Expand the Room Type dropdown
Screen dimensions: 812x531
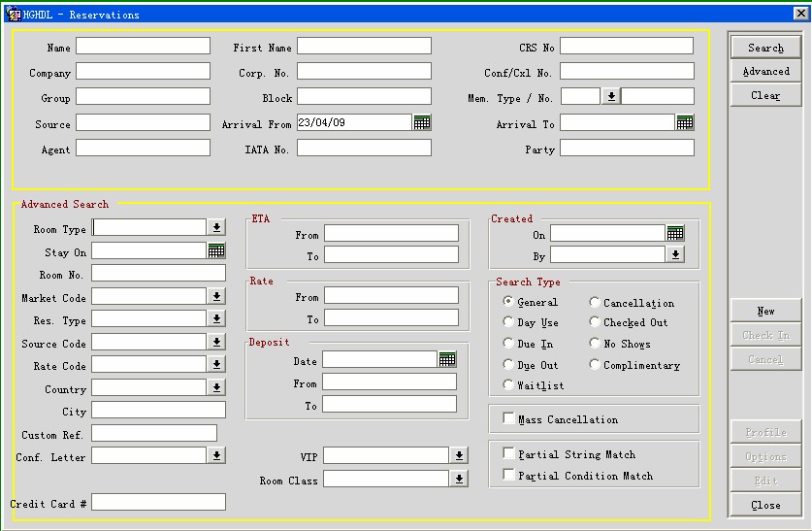(x=216, y=227)
